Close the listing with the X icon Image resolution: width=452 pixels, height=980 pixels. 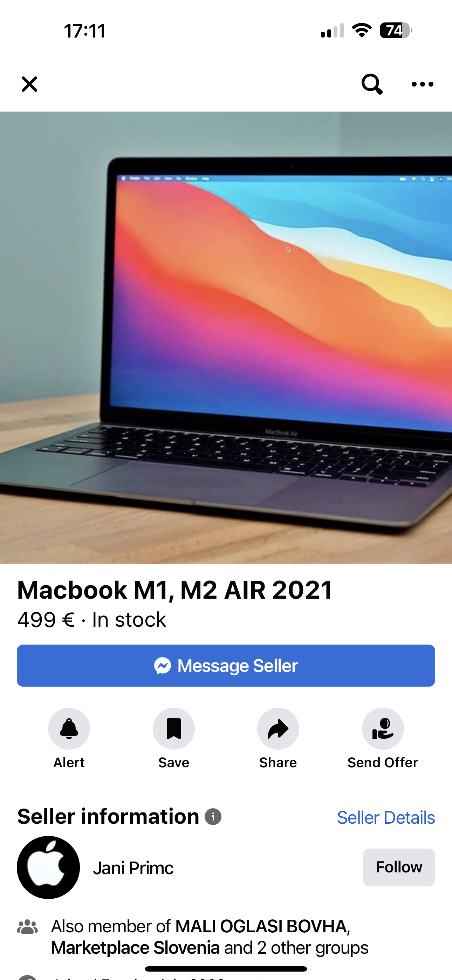[x=29, y=84]
